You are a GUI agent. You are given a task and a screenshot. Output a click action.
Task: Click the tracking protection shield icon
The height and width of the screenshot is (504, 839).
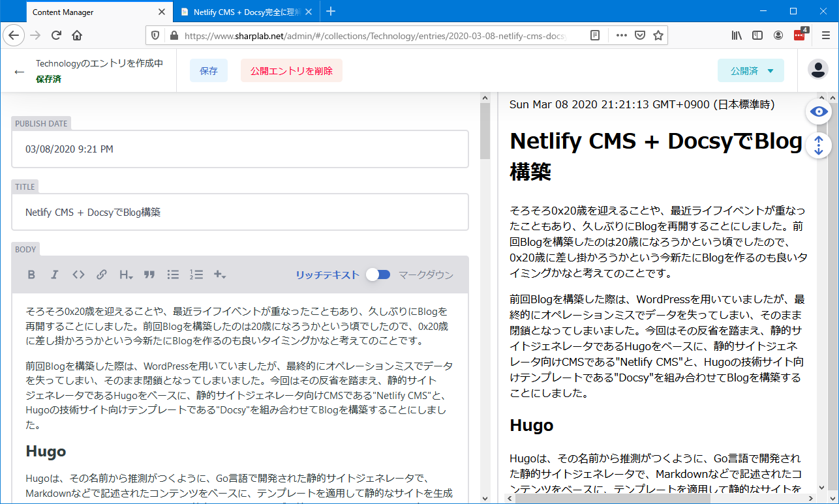pos(155,35)
